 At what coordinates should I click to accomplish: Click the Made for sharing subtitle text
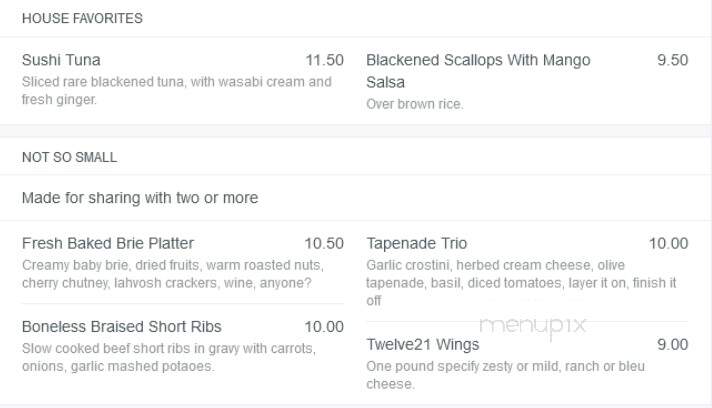[140, 198]
